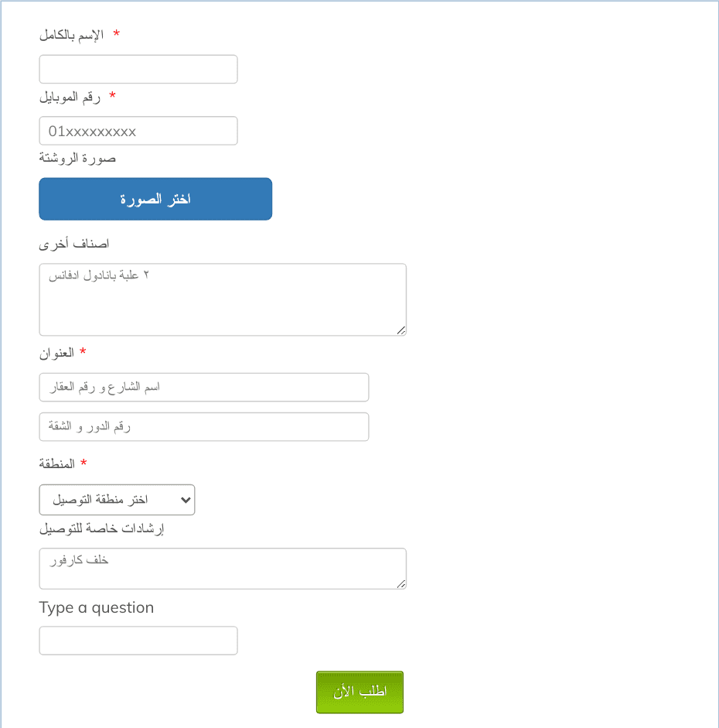Click the chevron arrow of delivery area select
Screen dimensions: 719x728
click(x=186, y=500)
